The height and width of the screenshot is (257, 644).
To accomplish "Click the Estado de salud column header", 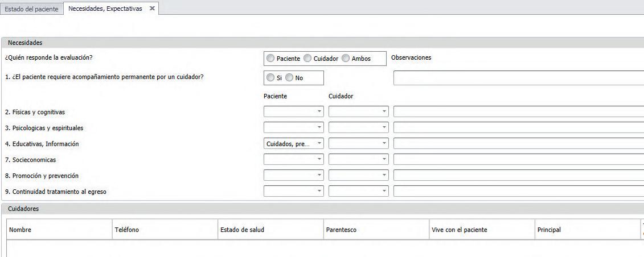I will point(242,230).
